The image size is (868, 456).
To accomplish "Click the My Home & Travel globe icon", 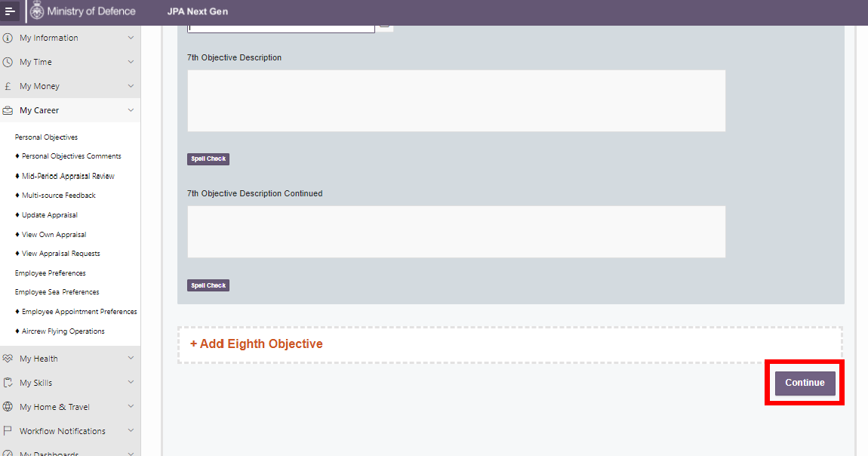I will (8, 407).
